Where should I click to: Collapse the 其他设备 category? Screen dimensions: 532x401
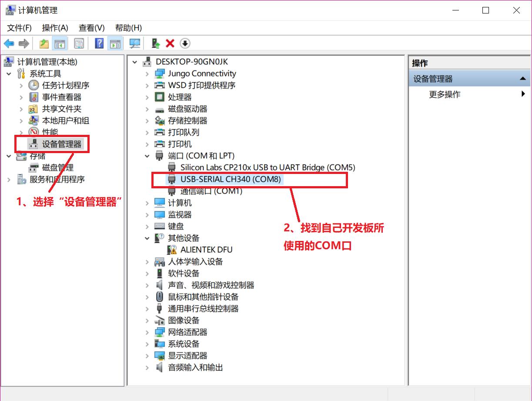pyautogui.click(x=147, y=238)
